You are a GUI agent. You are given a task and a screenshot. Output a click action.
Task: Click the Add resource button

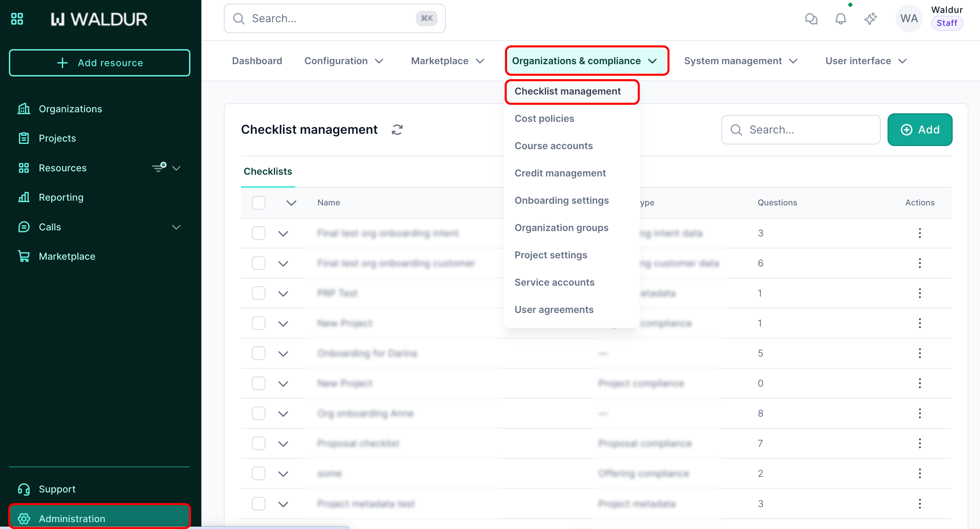click(99, 63)
